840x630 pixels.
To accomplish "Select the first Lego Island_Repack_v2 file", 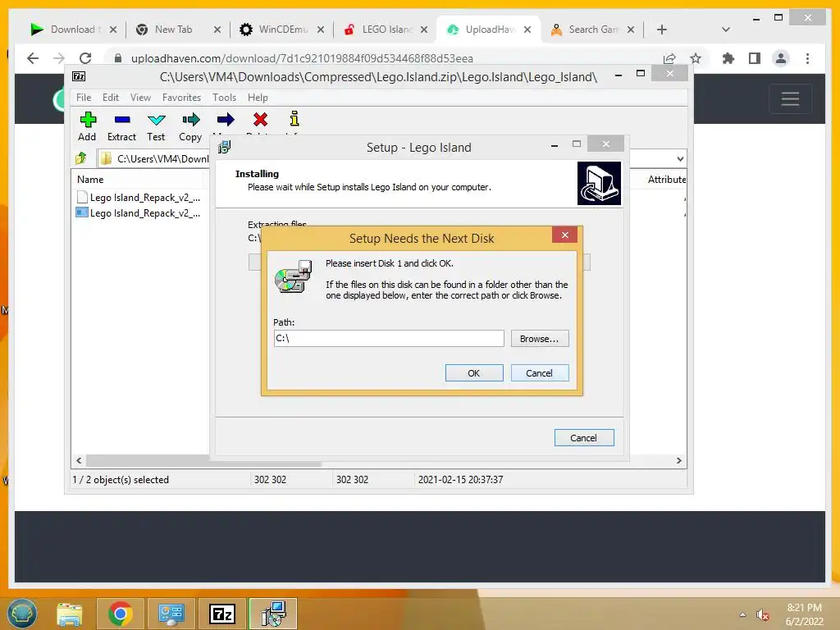I will tap(139, 198).
